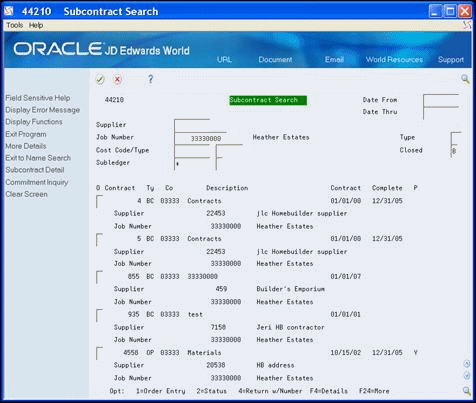Click option field for contract 5
The image size is (476, 403).
[99, 240]
